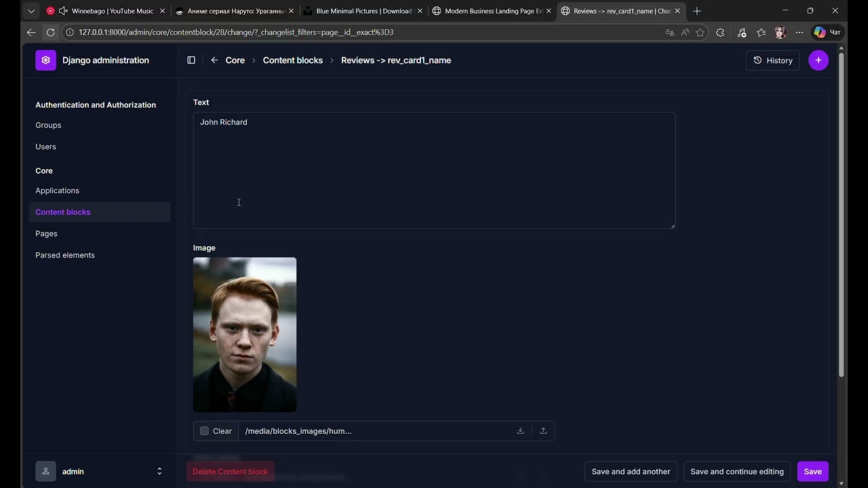Click the portrait image thumbnail
Image resolution: width=868 pixels, height=488 pixels.
(x=245, y=335)
